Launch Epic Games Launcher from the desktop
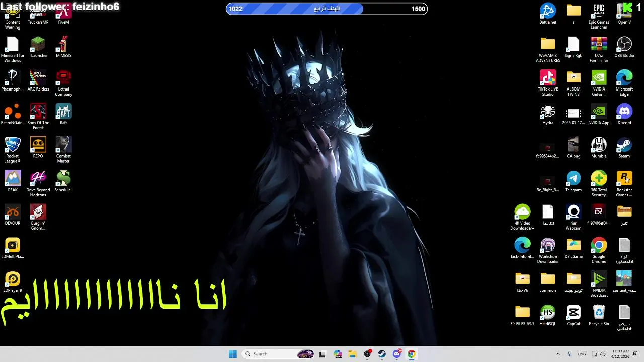The image size is (644, 362). [x=599, y=16]
